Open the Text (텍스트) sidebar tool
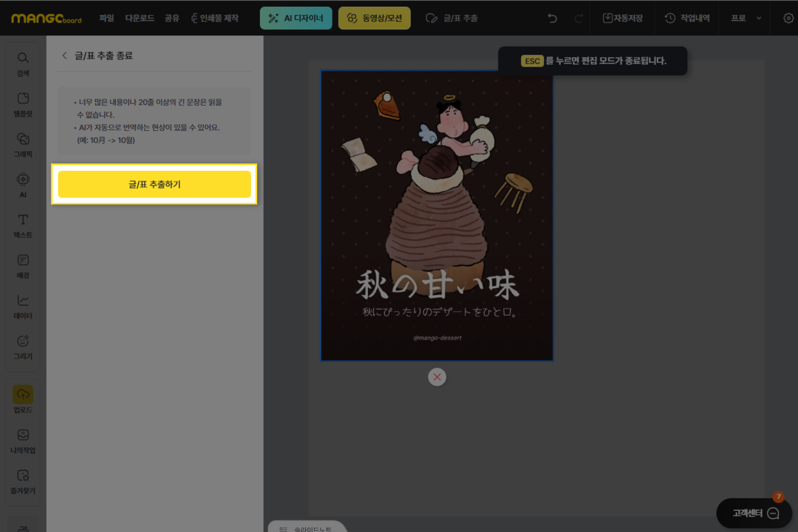Image resolution: width=798 pixels, height=532 pixels. point(23,225)
